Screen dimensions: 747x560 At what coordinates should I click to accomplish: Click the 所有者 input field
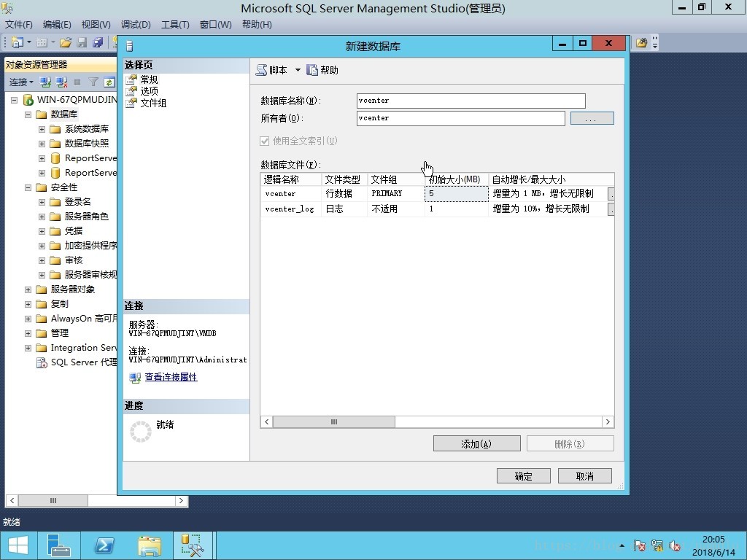[x=461, y=118]
